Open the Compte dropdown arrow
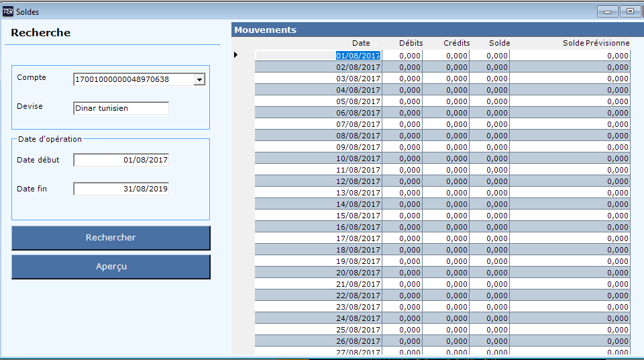This screenshot has height=360, width=644. coord(199,79)
